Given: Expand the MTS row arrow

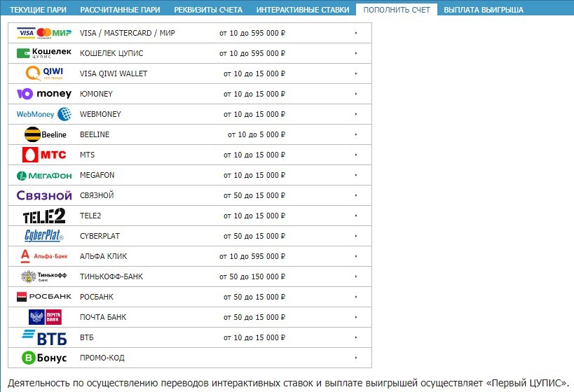Looking at the screenshot, I should [356, 155].
